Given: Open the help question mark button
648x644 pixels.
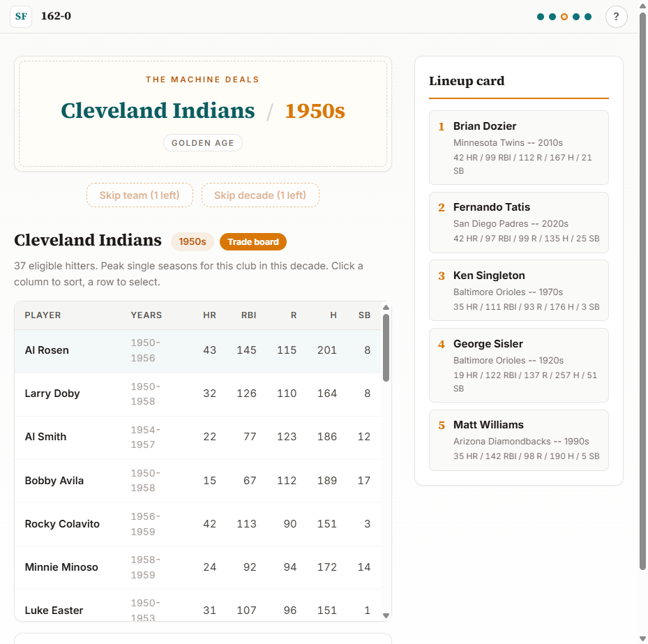Looking at the screenshot, I should (x=616, y=17).
